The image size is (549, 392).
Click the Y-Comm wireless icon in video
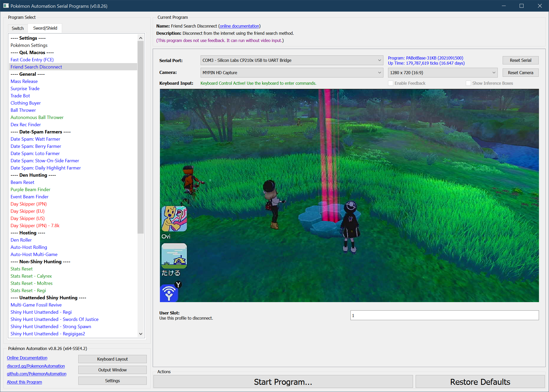tap(169, 293)
